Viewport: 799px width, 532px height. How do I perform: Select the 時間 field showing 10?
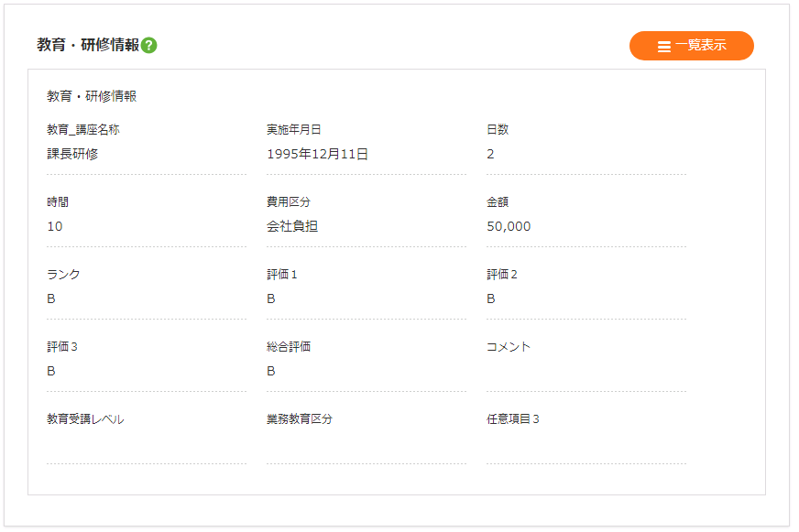pos(55,226)
